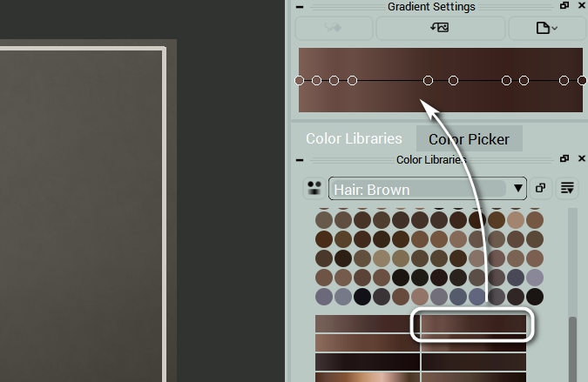Select the seventh gradient stop from left
588x382 pixels.
pos(506,81)
